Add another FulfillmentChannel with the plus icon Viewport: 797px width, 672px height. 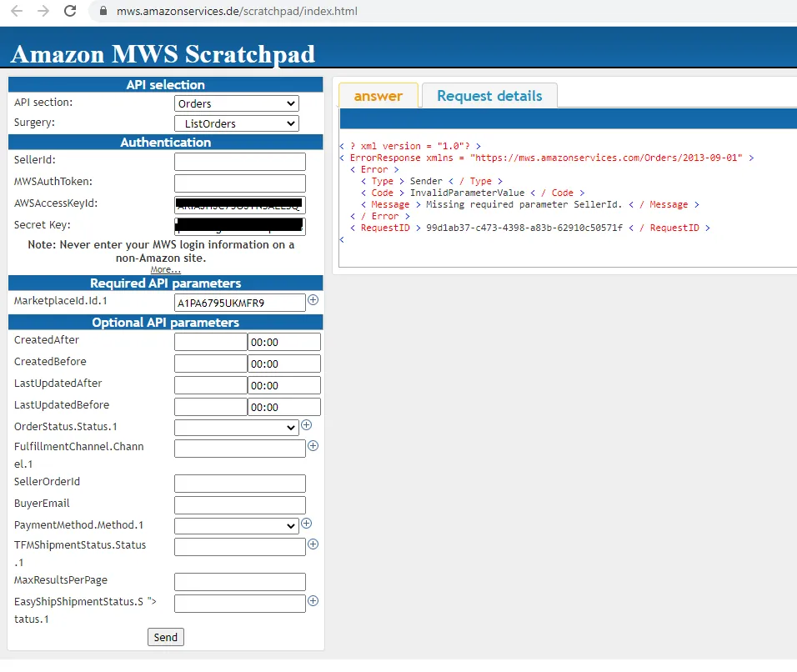pos(313,446)
